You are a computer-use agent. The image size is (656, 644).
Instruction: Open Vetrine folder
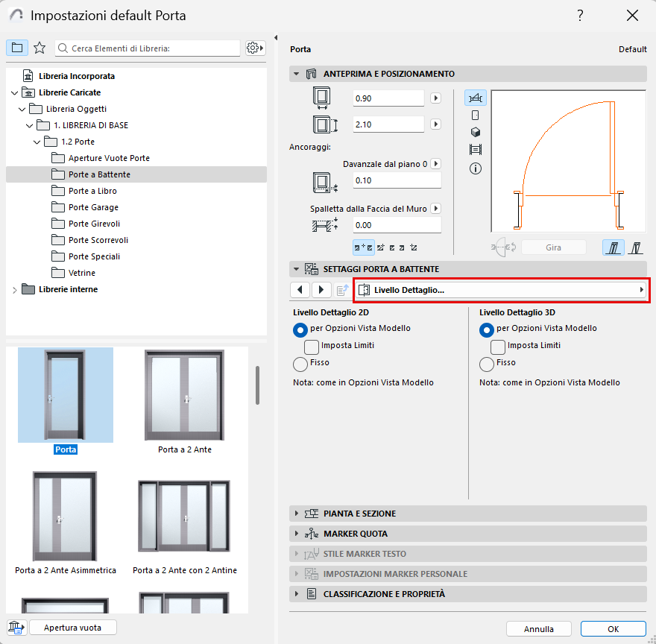(81, 273)
